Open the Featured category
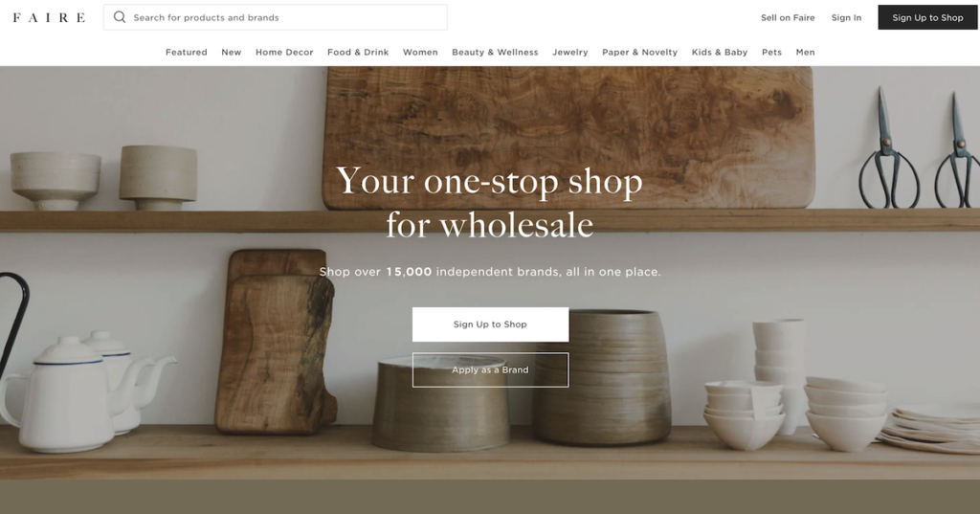This screenshot has height=514, width=980. click(x=187, y=52)
